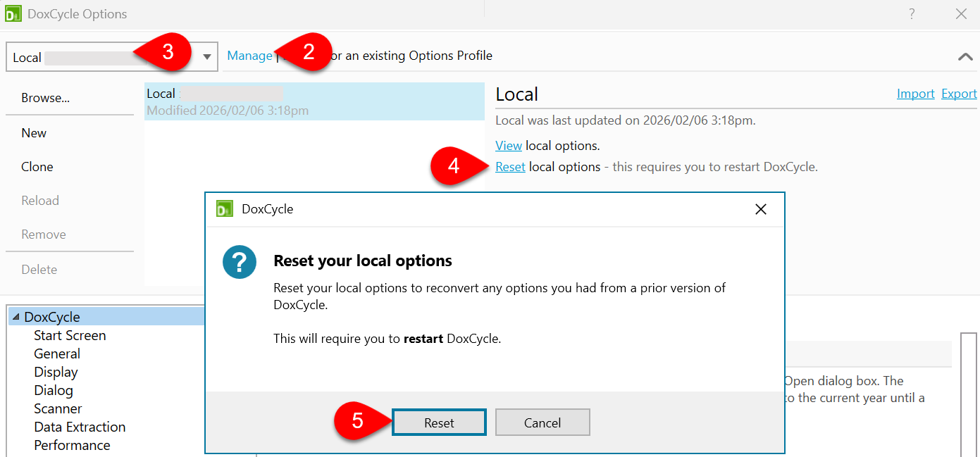
Task: Click the DoxCycle icon in the reset dialog
Action: pyautogui.click(x=225, y=209)
